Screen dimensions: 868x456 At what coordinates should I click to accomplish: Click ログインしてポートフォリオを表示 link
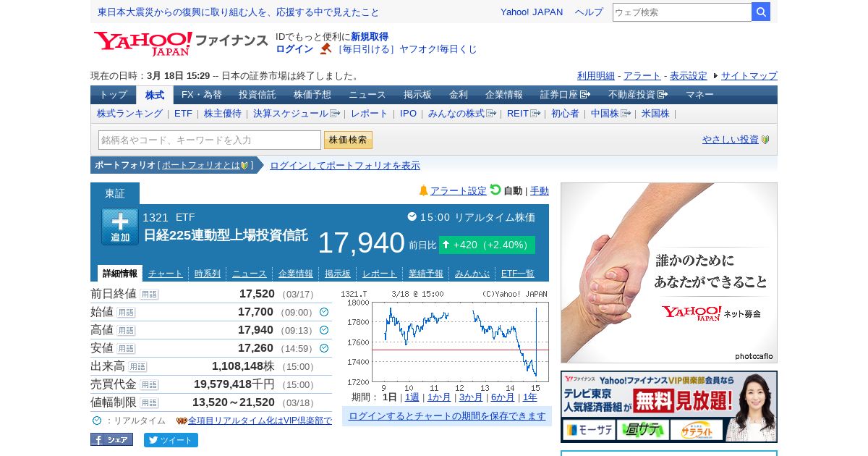[x=345, y=166]
